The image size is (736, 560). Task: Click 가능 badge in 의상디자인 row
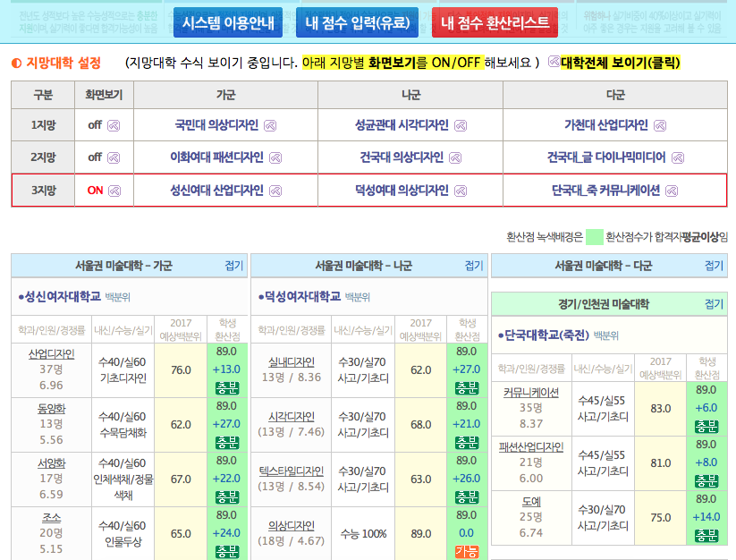[467, 552]
